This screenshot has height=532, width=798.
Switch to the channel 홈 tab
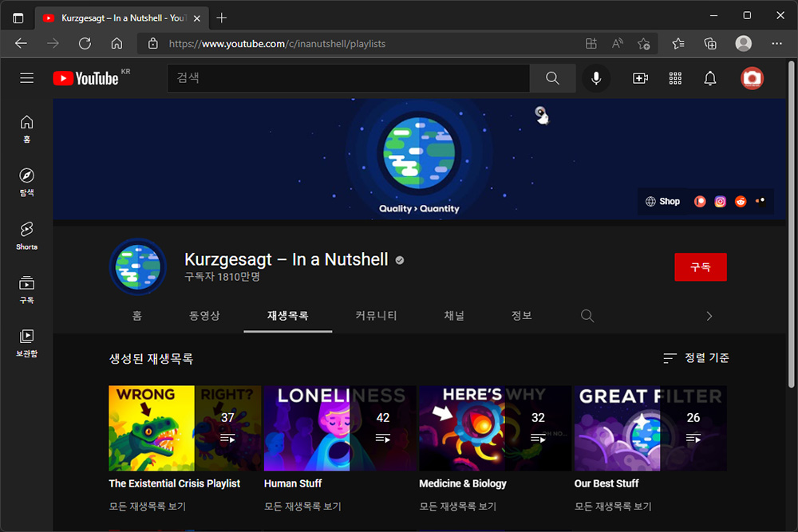pyautogui.click(x=137, y=316)
